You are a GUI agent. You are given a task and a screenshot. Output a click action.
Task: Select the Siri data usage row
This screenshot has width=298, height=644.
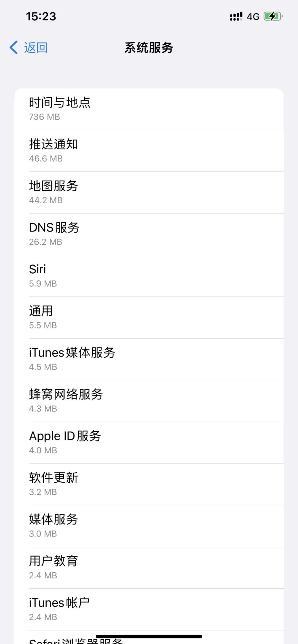149,276
